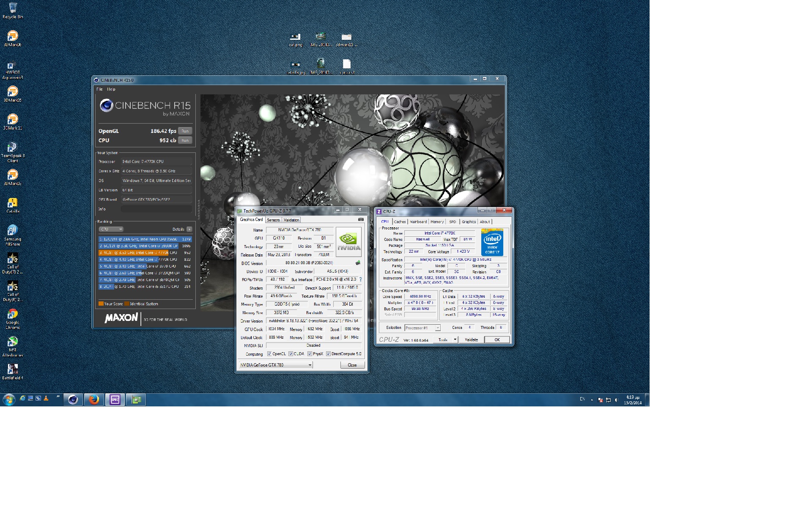Open the MSI Afterburner desktop shortcut
This screenshot has width=812, height=508.
pyautogui.click(x=13, y=346)
